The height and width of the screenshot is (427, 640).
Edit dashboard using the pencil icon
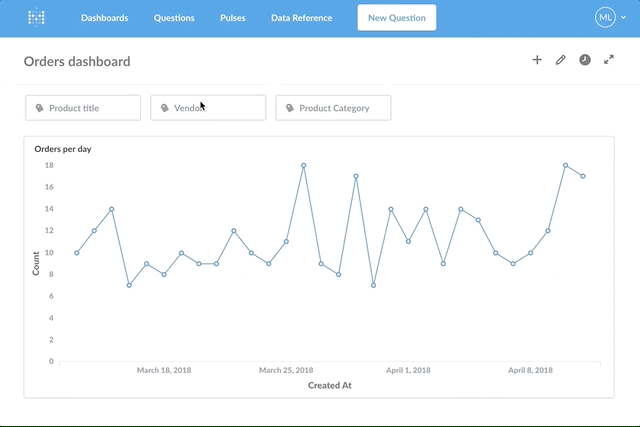[561, 60]
